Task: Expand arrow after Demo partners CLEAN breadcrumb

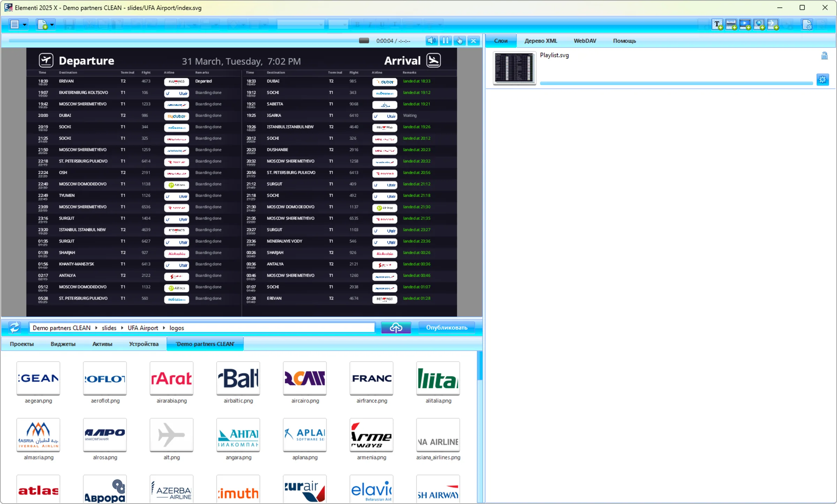Action: pos(96,328)
